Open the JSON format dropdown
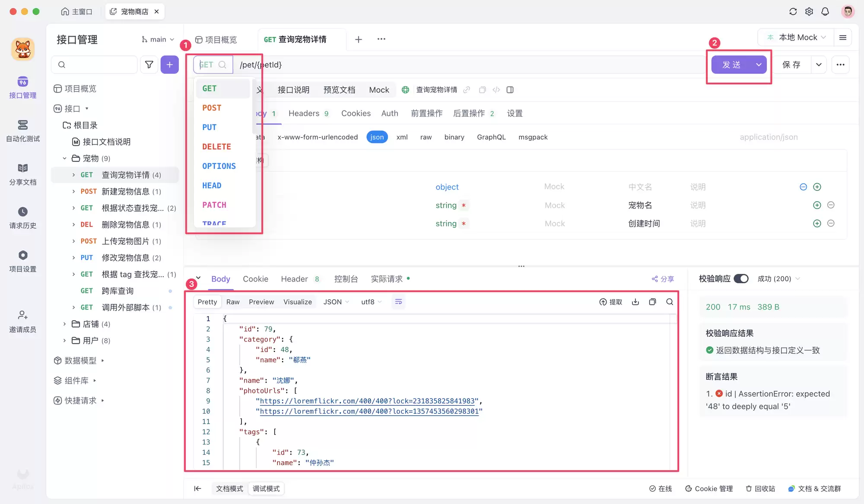 point(336,302)
